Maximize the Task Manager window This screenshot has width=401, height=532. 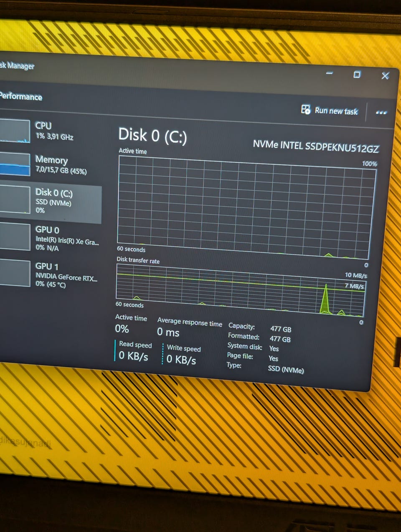pos(357,74)
